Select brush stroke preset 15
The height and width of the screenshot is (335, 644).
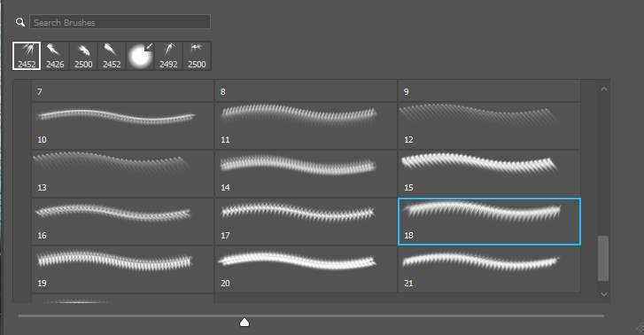tap(489, 173)
